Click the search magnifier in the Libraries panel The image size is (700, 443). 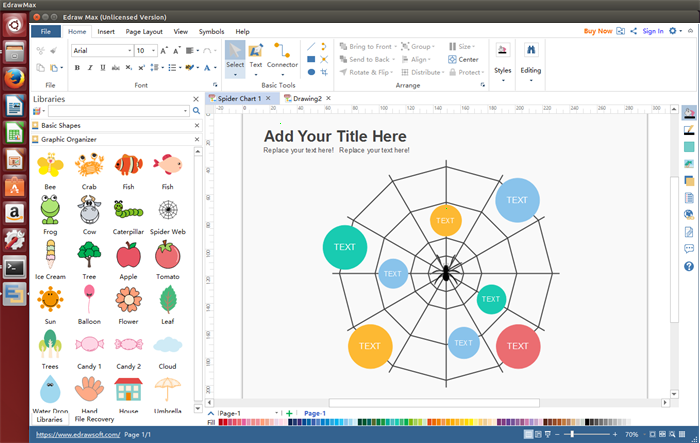pyautogui.click(x=195, y=110)
